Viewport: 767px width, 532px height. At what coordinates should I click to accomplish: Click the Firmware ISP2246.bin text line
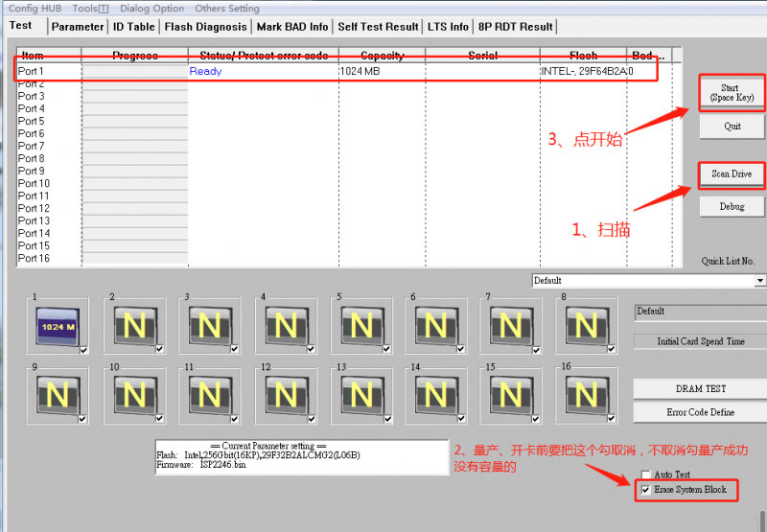[201, 465]
